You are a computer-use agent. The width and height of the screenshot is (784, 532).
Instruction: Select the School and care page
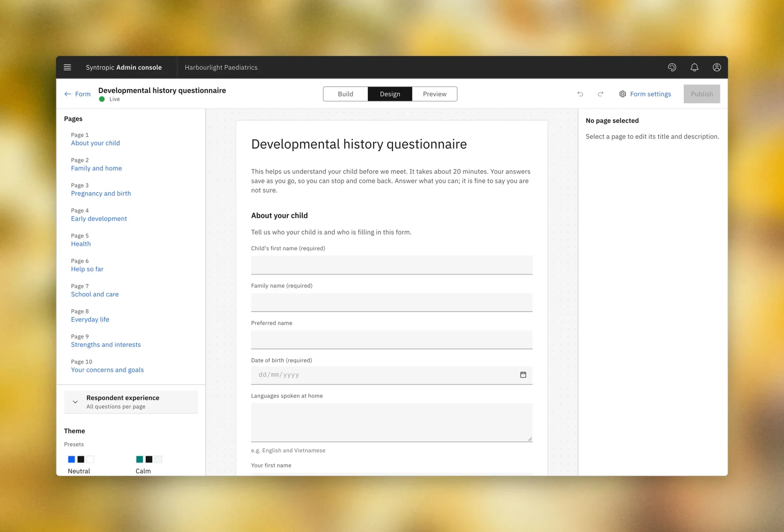click(95, 294)
